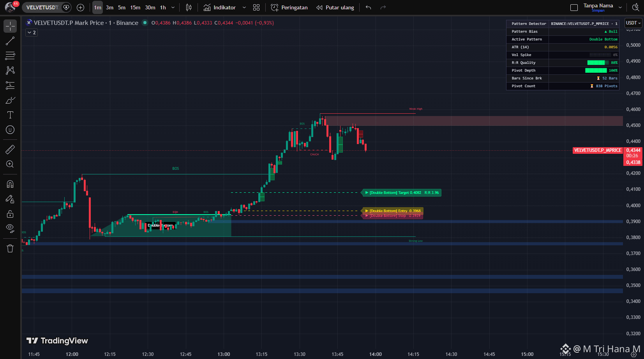
Task: Switch to the 3m timeframe
Action: pyautogui.click(x=109, y=7)
